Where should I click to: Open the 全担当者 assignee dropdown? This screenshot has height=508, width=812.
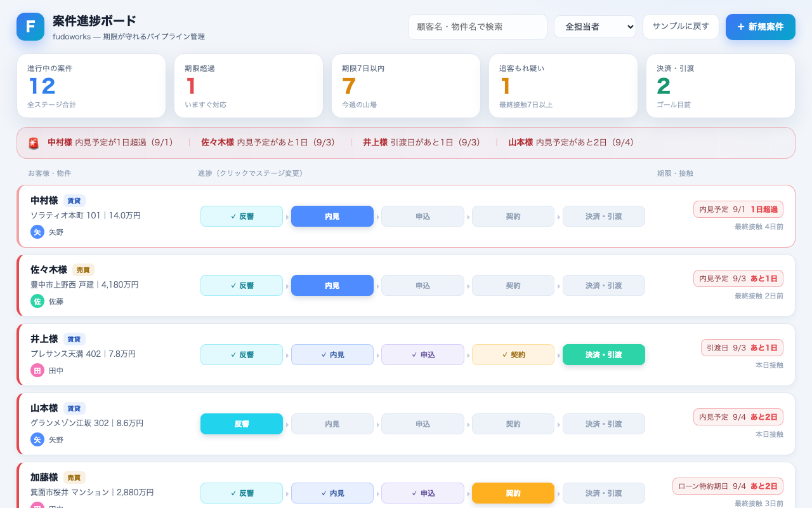[595, 27]
